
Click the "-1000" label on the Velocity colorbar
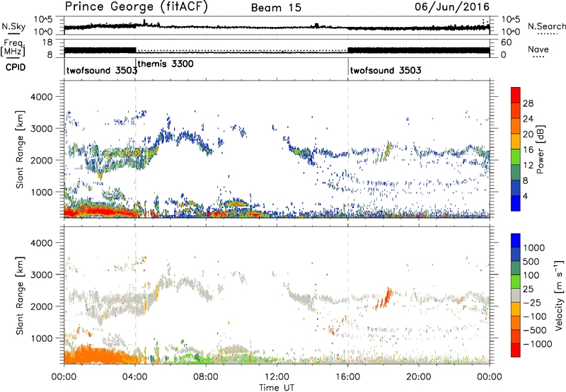point(537,344)
